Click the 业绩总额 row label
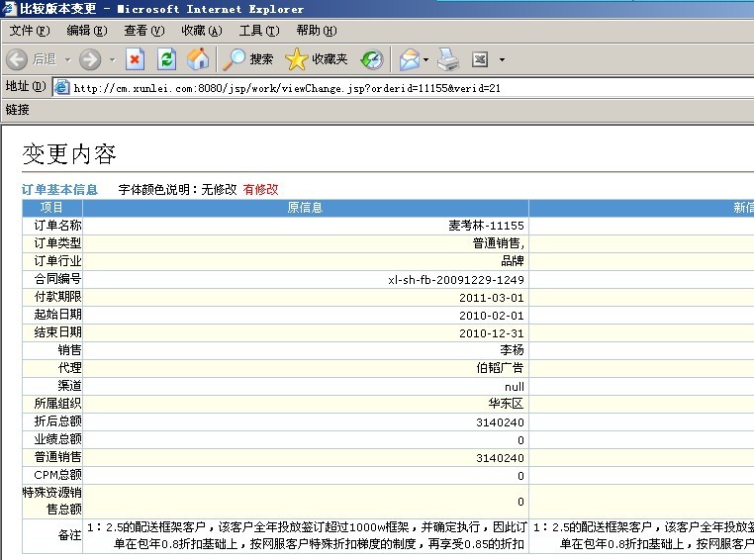The width and height of the screenshot is (754, 560). pyautogui.click(x=57, y=439)
